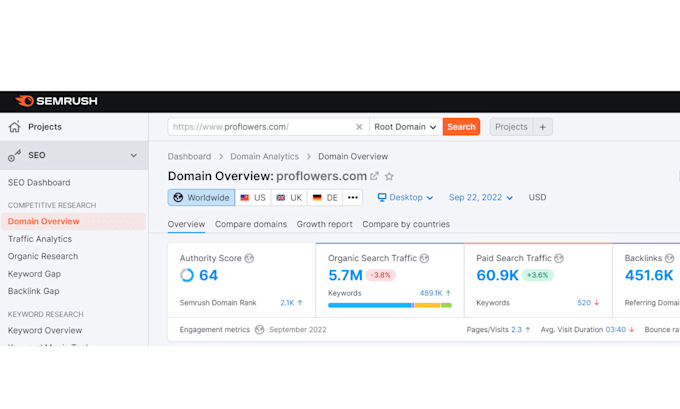Image resolution: width=680 pixels, height=409 pixels.
Task: Switch to Growth report tab
Action: point(324,224)
